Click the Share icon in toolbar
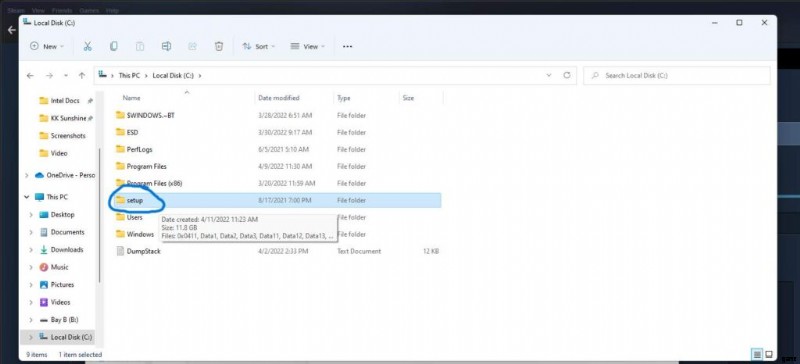 pos(192,46)
